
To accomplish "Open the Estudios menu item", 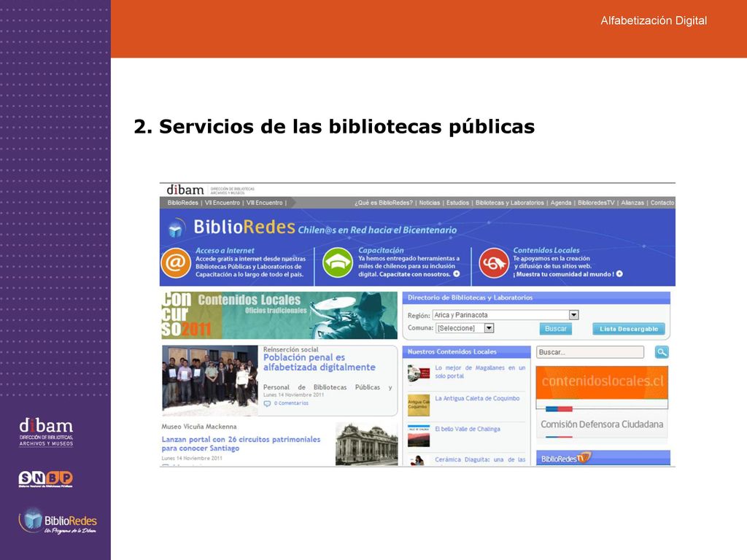I will (x=457, y=203).
